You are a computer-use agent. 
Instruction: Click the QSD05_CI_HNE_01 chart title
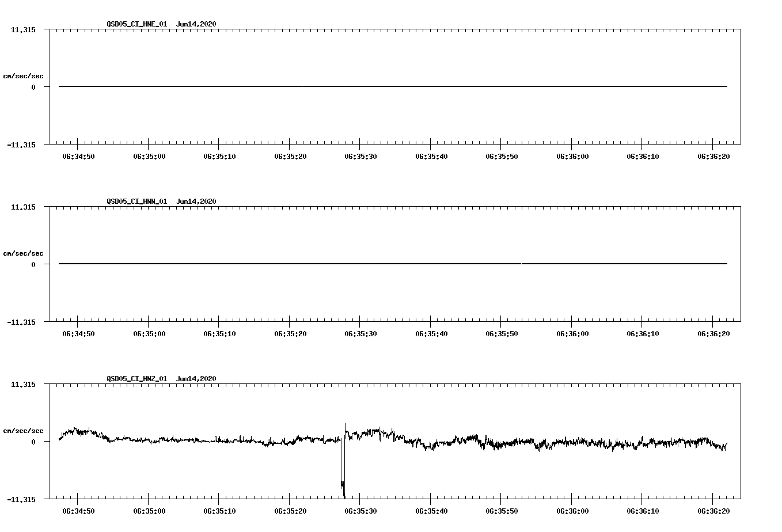click(161, 24)
